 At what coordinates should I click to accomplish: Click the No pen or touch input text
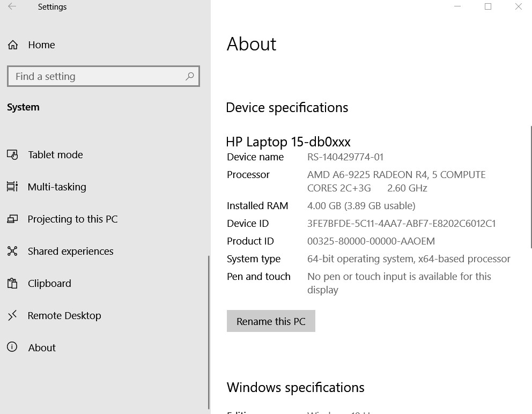tap(399, 283)
